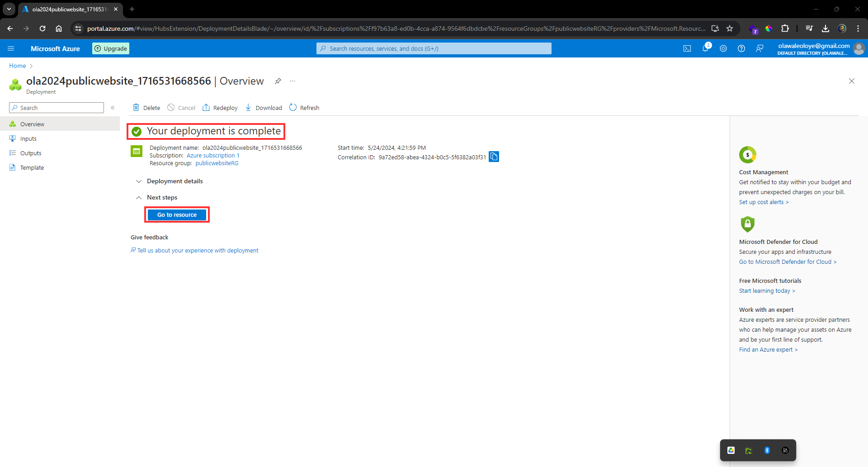Screen dimensions: 868x467
Task: Click the Bluetooth tray icon
Action: pyautogui.click(x=767, y=450)
